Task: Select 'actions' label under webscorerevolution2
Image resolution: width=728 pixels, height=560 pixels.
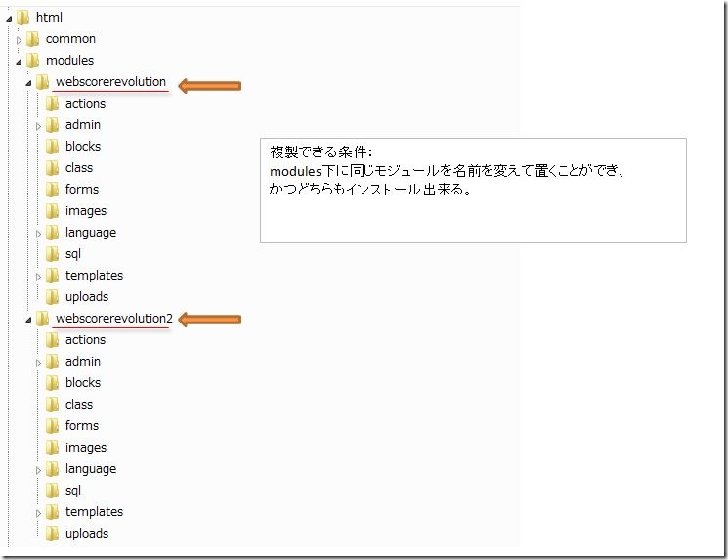Action: click(x=85, y=339)
